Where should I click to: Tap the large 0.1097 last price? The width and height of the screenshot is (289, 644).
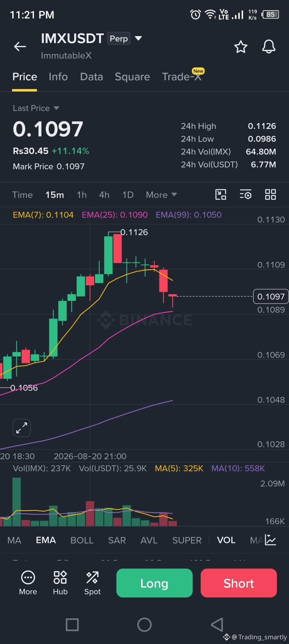48,129
